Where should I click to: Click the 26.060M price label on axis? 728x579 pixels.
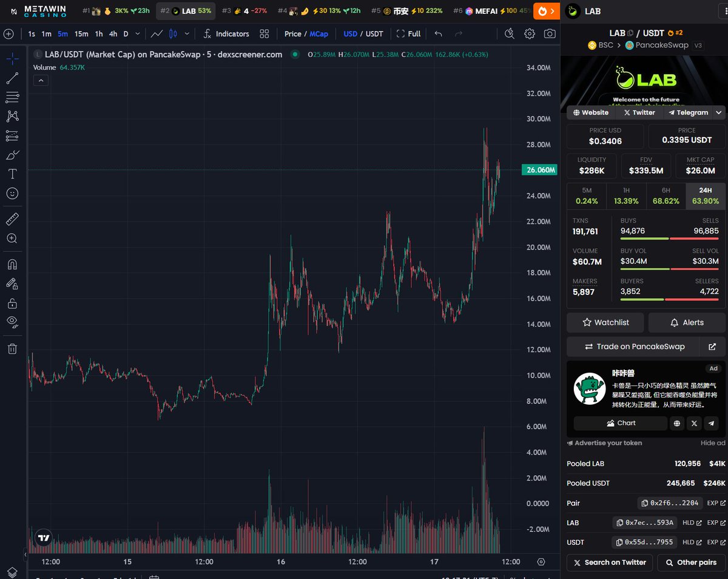pos(539,170)
